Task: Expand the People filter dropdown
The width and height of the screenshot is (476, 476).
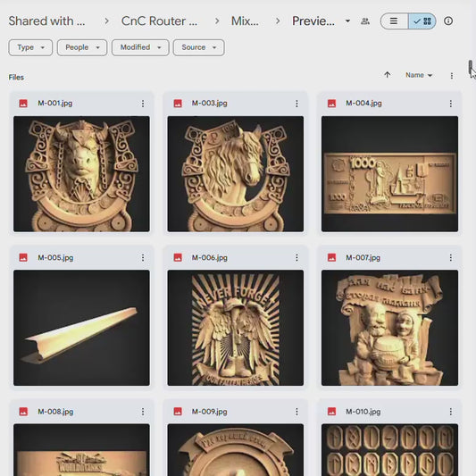Action: (82, 47)
